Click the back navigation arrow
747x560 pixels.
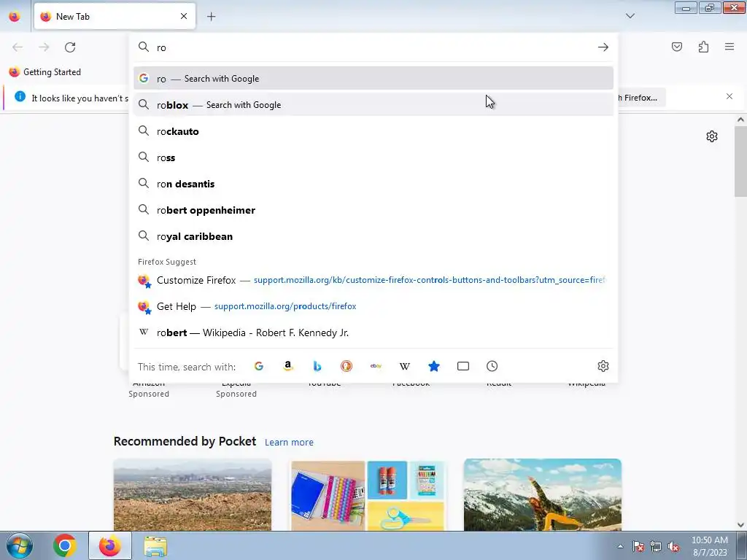[x=18, y=47]
